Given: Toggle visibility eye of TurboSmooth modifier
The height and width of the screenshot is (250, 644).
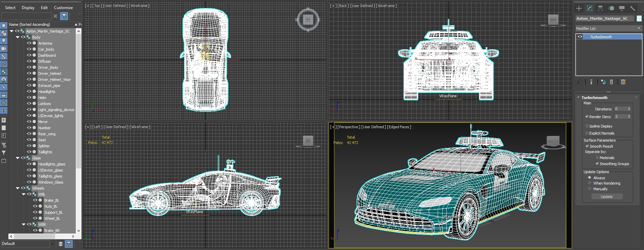Looking at the screenshot, I should pos(580,37).
